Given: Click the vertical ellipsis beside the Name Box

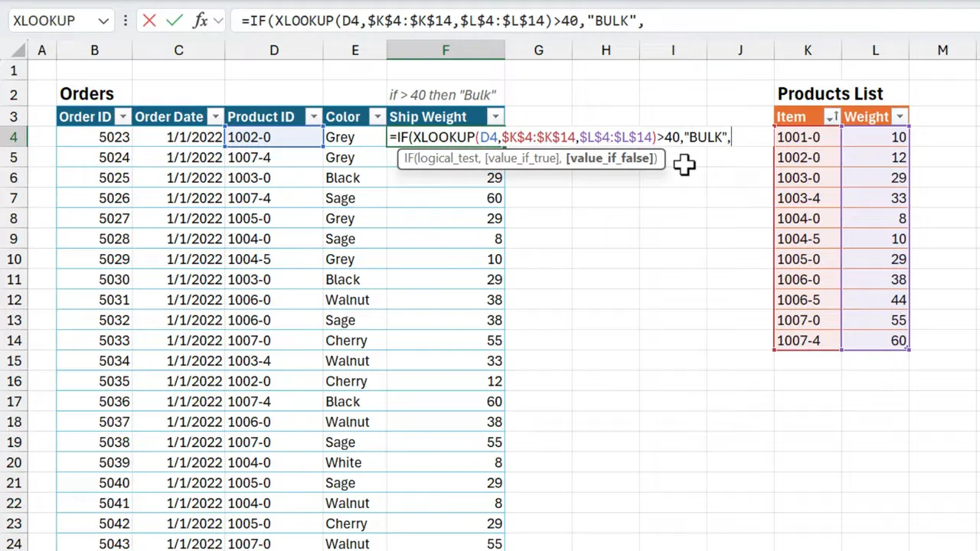Looking at the screenshot, I should (x=125, y=21).
